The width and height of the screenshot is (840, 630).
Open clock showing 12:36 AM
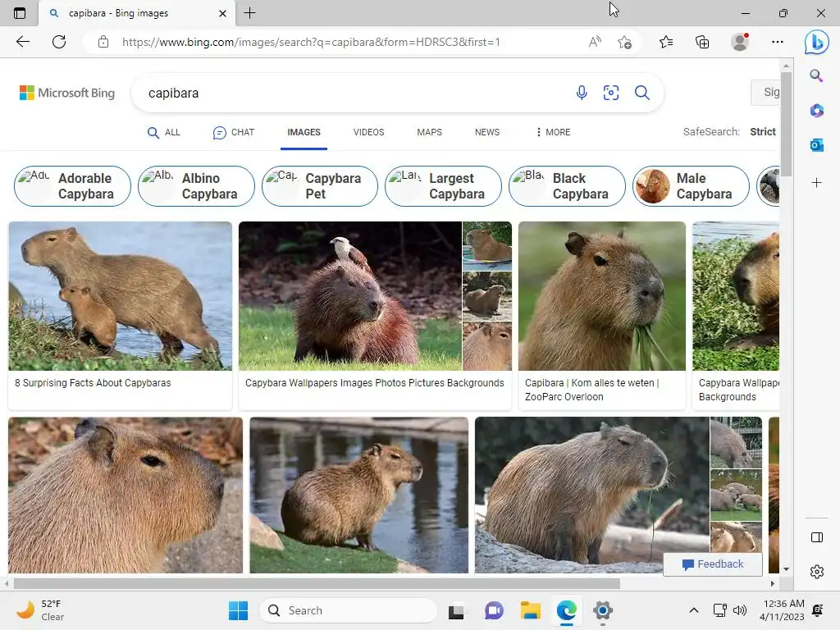tap(782, 610)
